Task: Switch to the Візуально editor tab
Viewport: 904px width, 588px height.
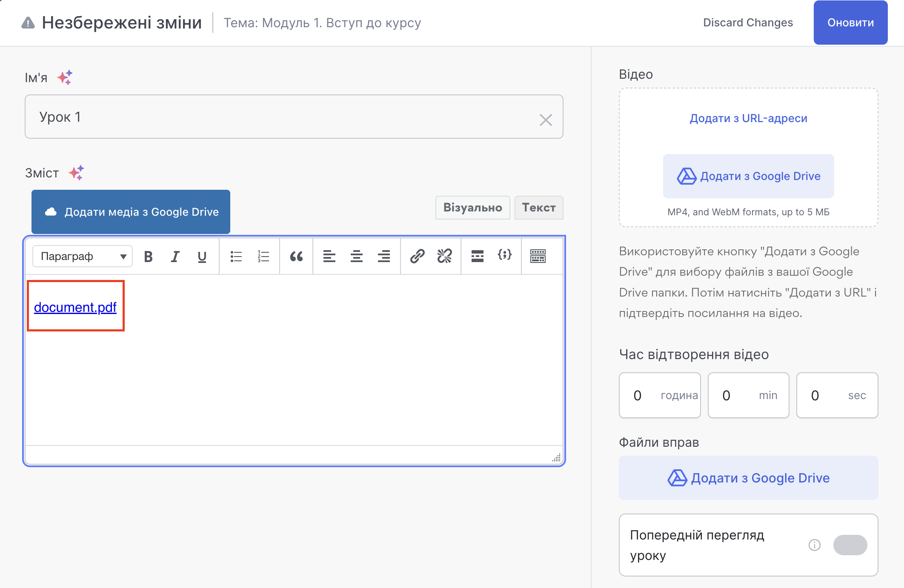Action: 472,208
